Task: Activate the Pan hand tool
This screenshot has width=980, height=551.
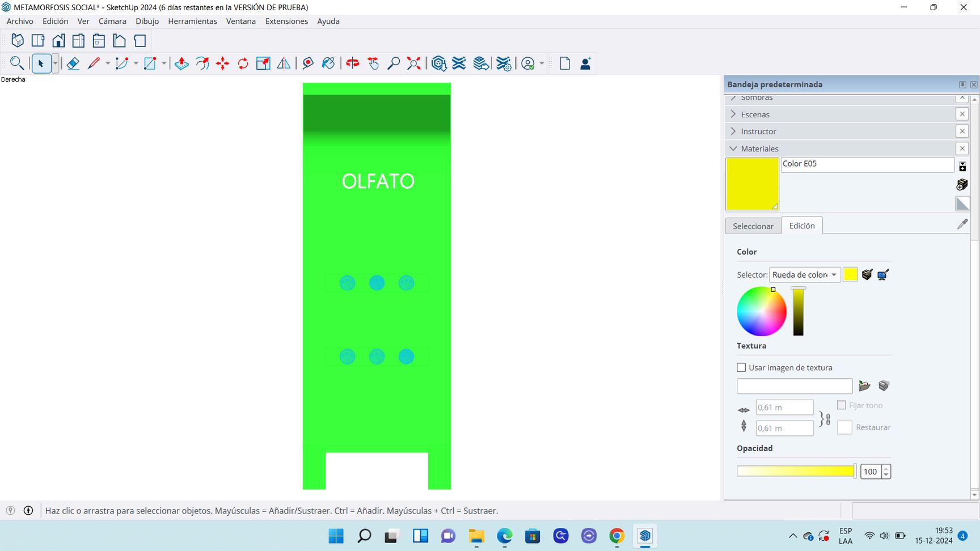Action: pos(373,63)
